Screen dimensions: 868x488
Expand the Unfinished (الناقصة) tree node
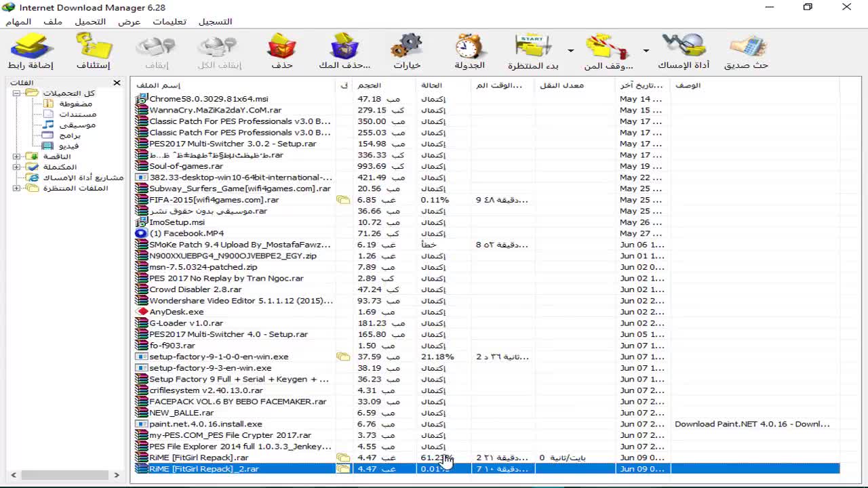point(16,157)
